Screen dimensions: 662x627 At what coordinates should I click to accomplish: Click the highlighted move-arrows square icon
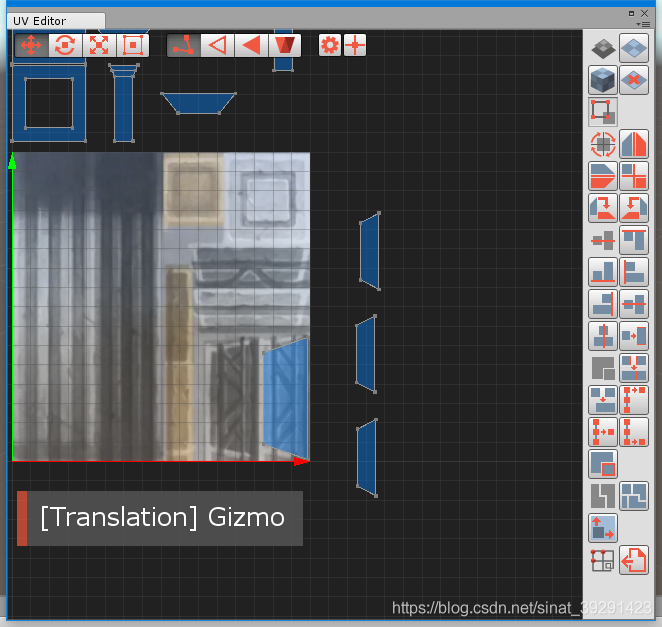click(602, 528)
